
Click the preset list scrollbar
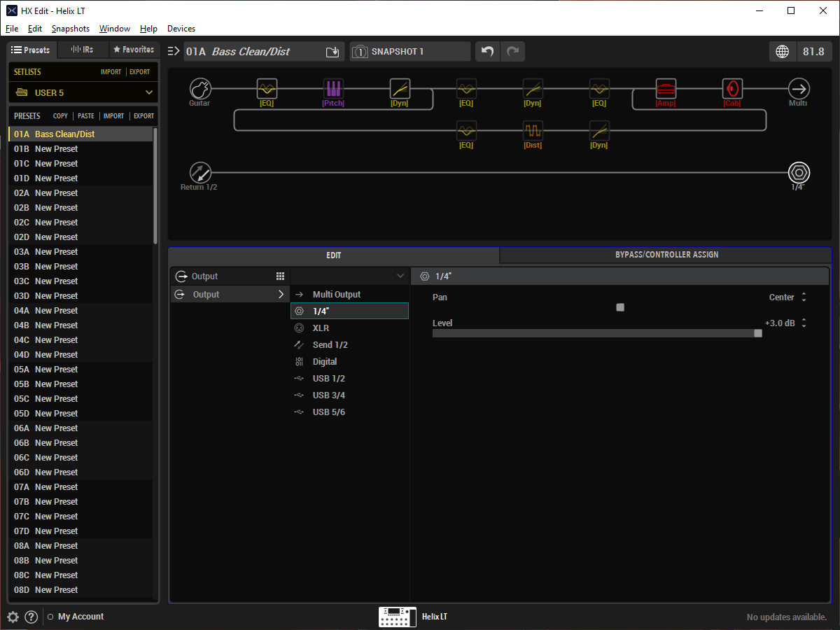[155, 185]
